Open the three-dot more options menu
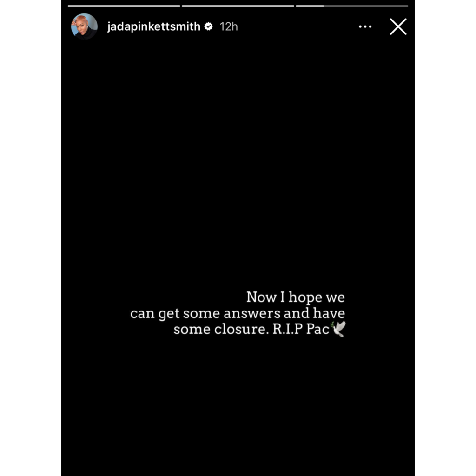 365,26
